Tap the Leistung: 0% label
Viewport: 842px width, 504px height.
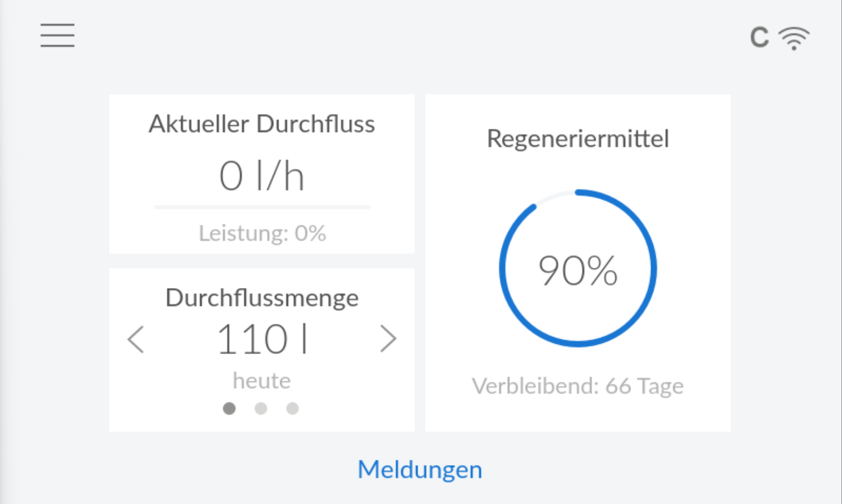[x=262, y=233]
